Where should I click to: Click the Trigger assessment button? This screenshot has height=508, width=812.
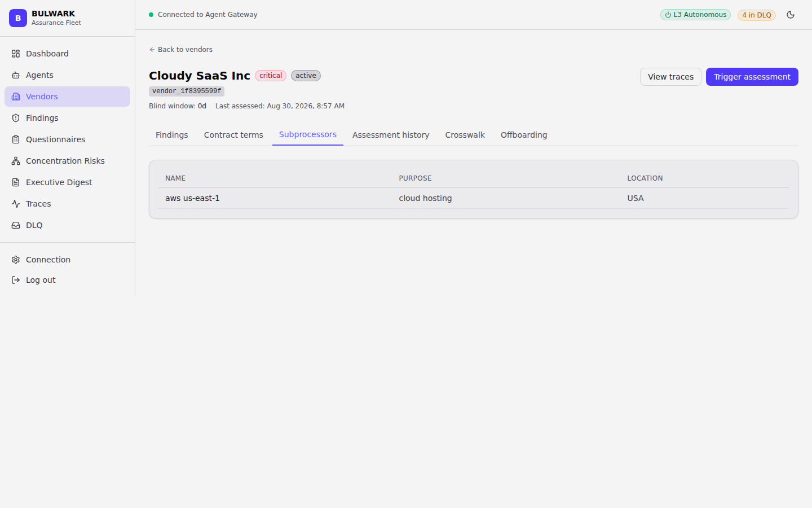[752, 77]
